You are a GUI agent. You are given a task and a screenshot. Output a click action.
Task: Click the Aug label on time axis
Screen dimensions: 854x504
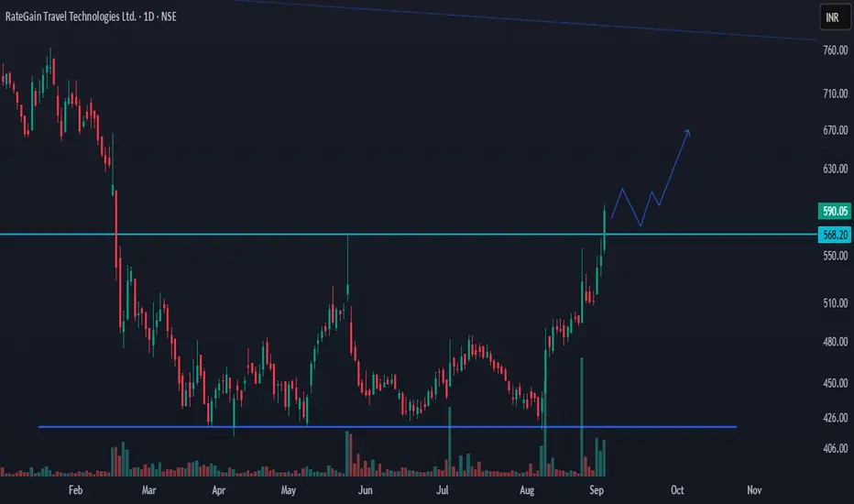(527, 490)
